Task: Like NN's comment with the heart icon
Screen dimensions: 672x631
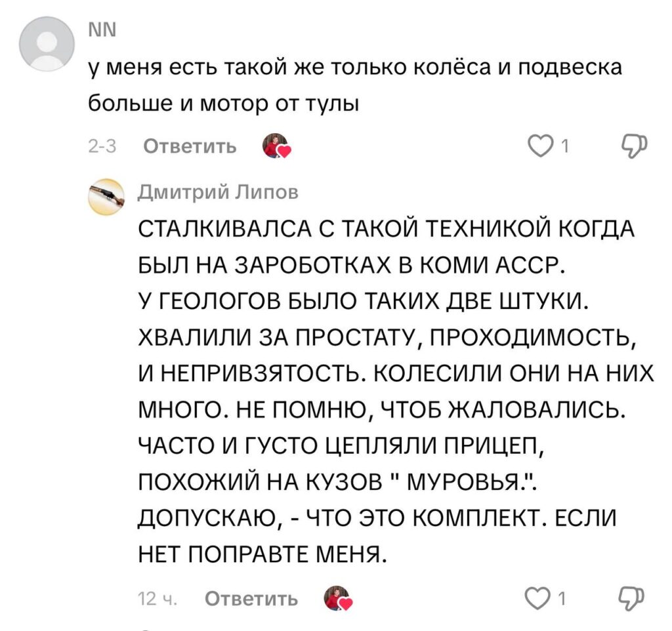Action: (x=540, y=147)
